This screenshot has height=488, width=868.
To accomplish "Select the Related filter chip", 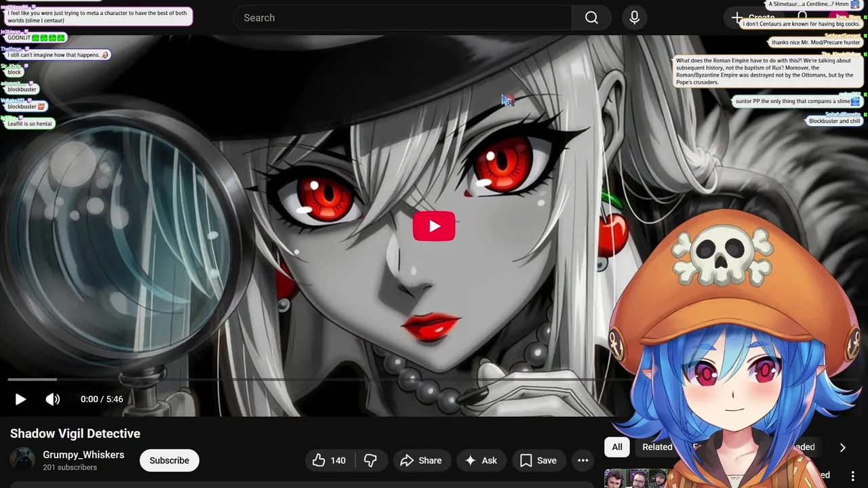I will [x=657, y=447].
